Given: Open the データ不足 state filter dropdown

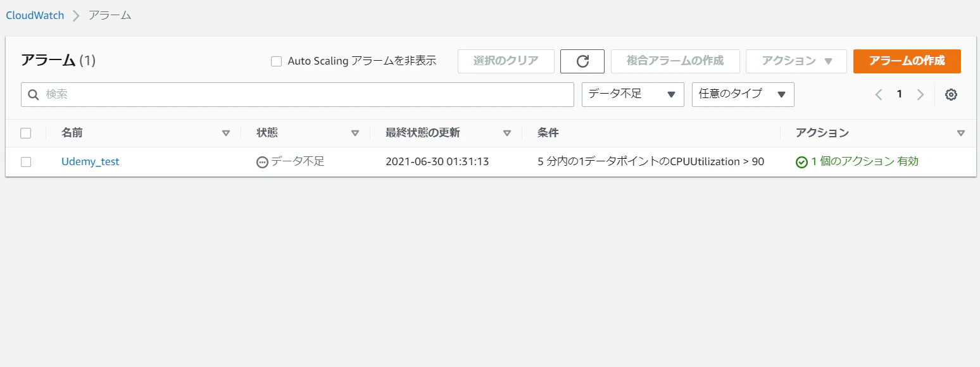Looking at the screenshot, I should (633, 94).
